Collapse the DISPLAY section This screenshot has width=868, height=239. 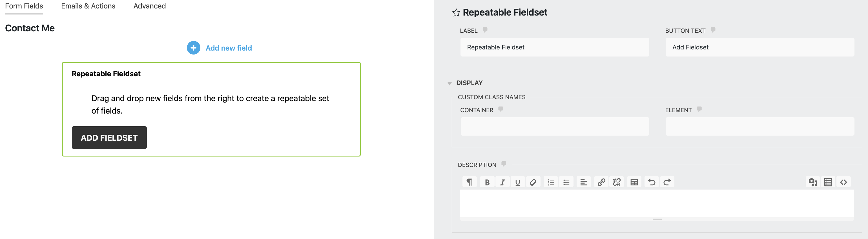[x=449, y=83]
